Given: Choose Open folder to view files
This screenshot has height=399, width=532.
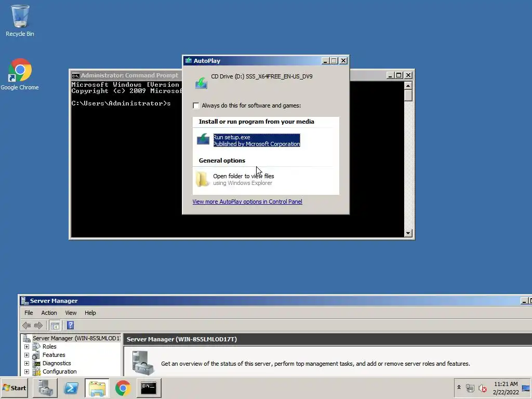Looking at the screenshot, I should [x=243, y=179].
